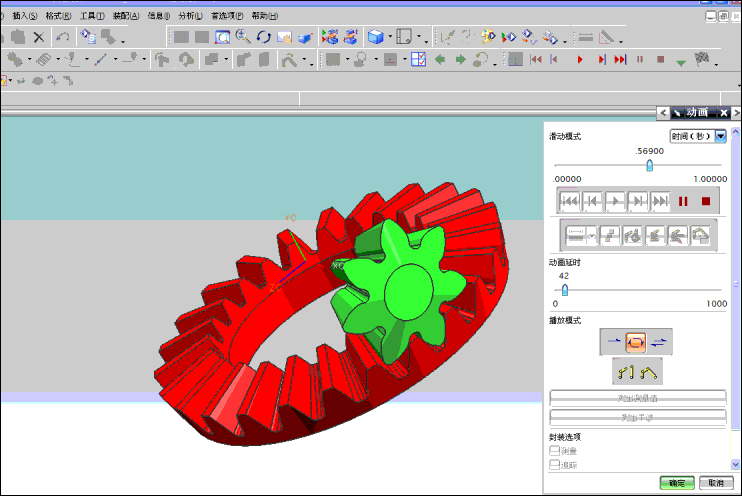Click the 取消 button
Viewport: 742px width, 496px height.
click(x=716, y=483)
